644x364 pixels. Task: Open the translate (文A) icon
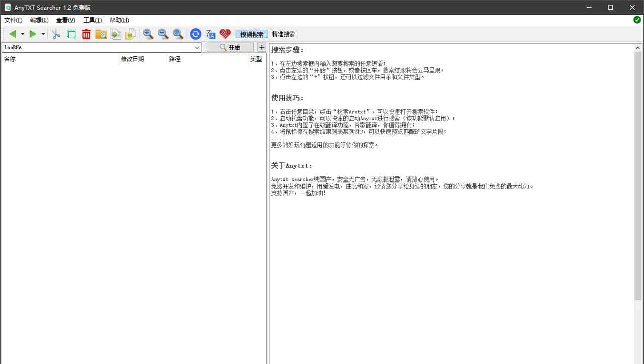pos(210,34)
